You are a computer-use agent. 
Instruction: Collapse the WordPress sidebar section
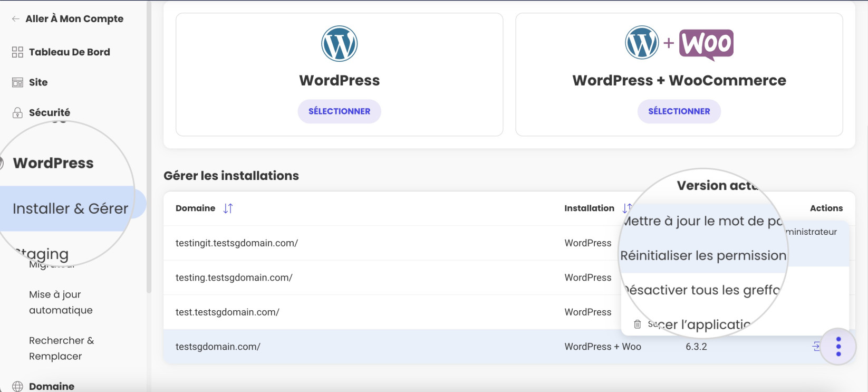[53, 163]
